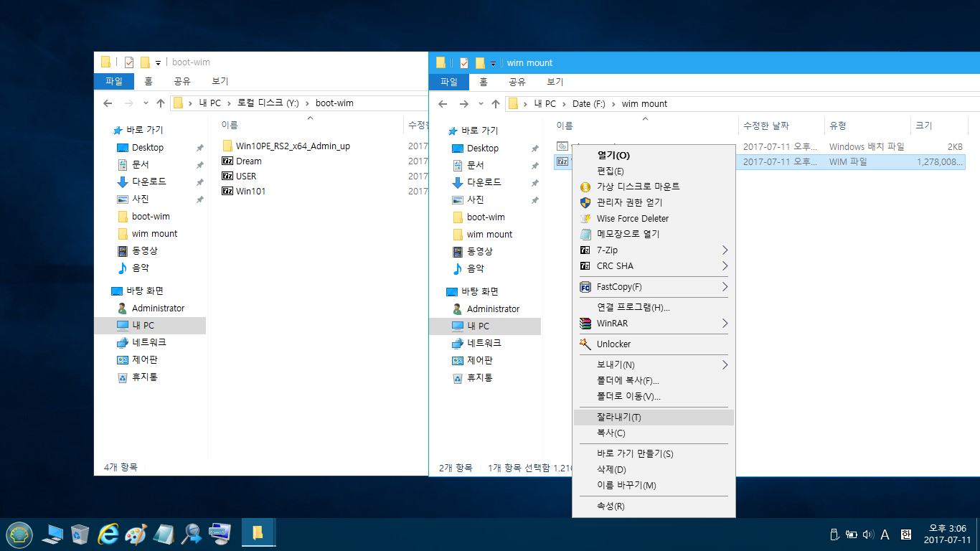The width and height of the screenshot is (980, 551).
Task: Expand the 7-Zip submenu arrow
Action: [725, 250]
